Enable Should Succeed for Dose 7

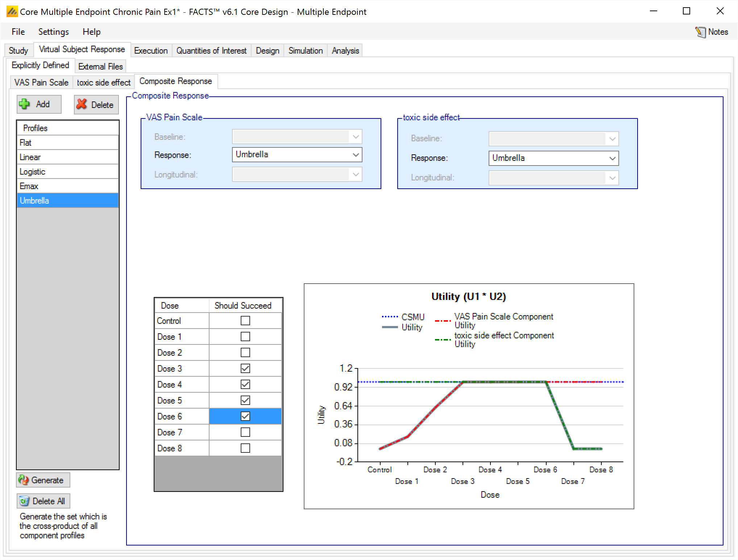245,432
